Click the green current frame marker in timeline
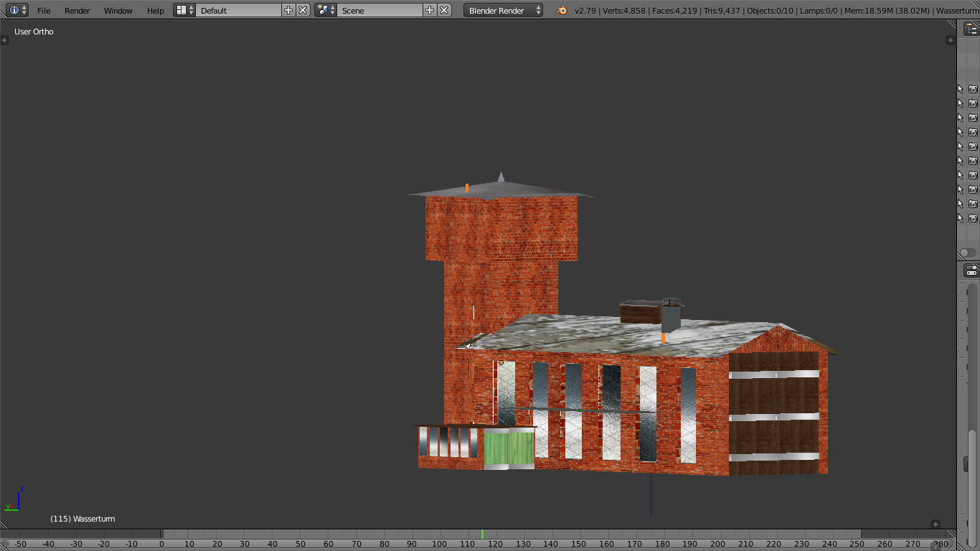This screenshot has width=980, height=551. 482,534
